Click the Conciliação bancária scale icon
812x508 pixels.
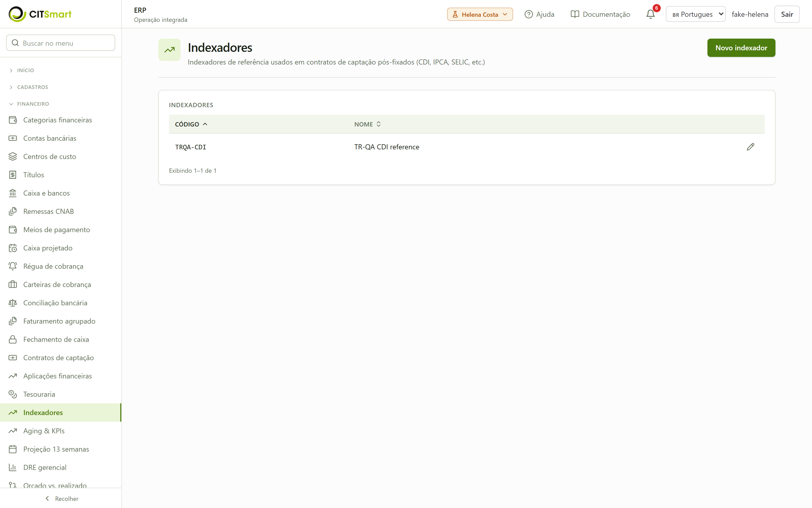click(x=13, y=303)
